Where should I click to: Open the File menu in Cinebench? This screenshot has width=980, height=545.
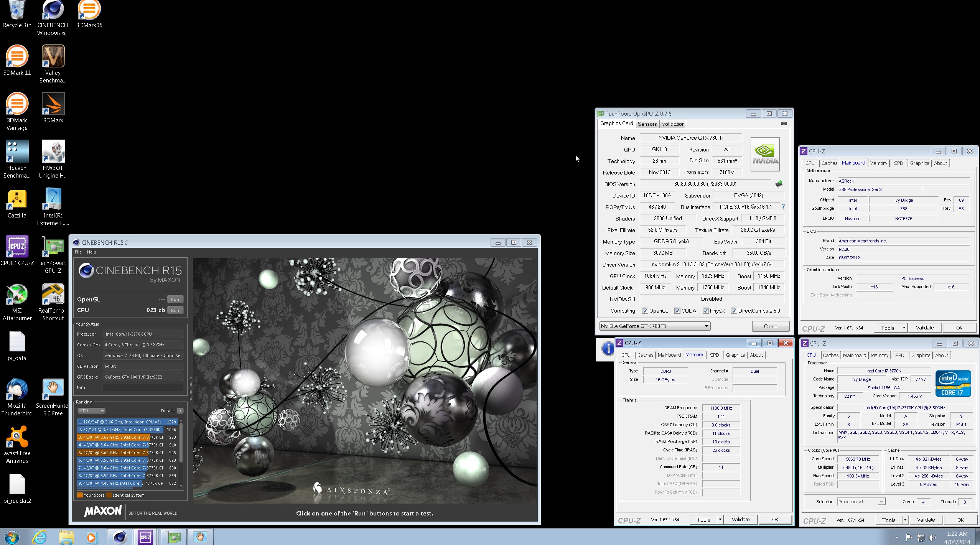click(x=78, y=252)
